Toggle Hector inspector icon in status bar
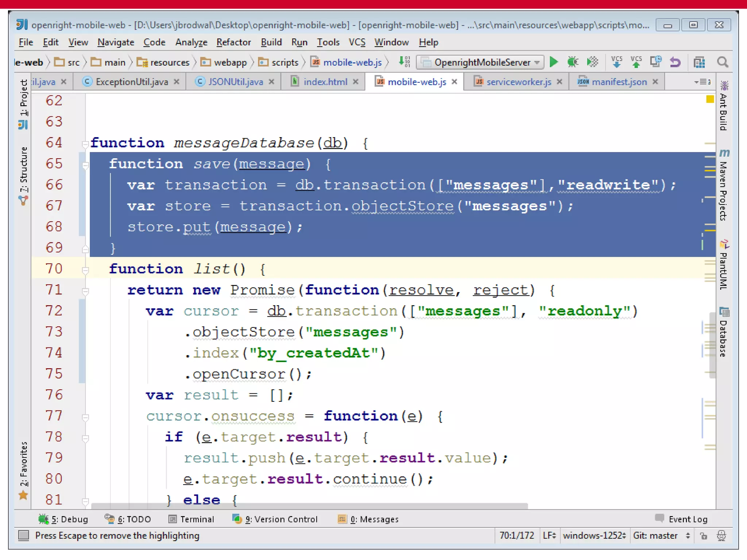 click(721, 536)
